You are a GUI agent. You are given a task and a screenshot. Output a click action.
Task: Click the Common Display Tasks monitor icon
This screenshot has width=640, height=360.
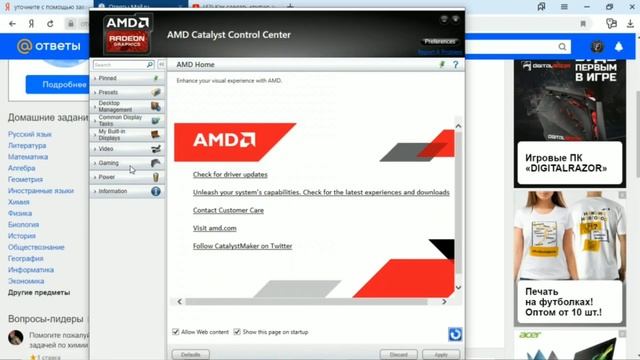(156, 121)
